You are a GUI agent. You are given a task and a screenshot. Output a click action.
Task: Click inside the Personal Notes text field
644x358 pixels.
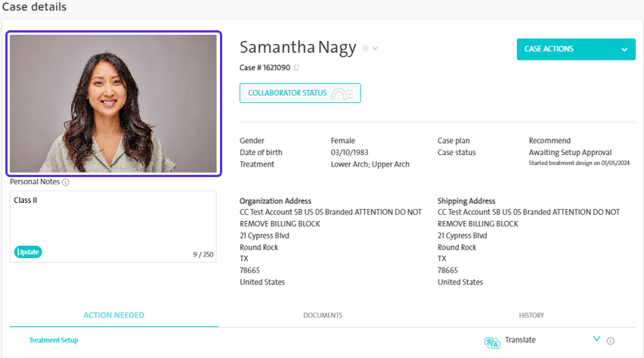pos(113,220)
